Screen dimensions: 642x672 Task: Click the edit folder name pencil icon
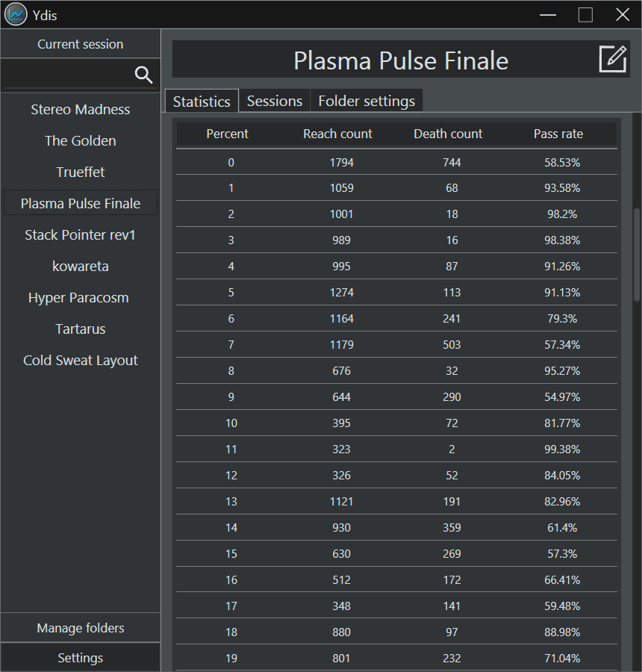[613, 59]
